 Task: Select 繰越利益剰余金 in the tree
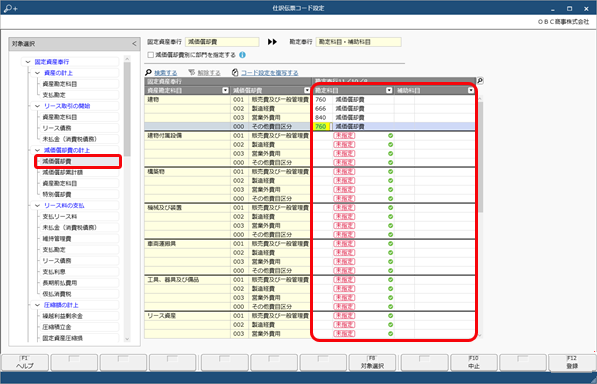pyautogui.click(x=79, y=316)
